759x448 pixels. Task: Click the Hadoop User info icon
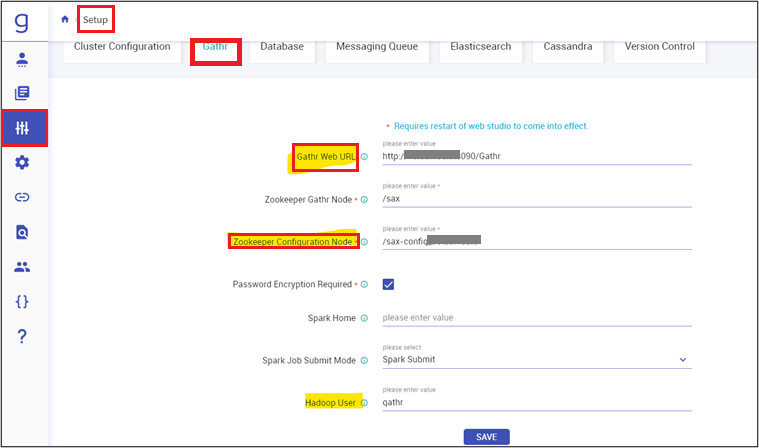[x=364, y=403]
